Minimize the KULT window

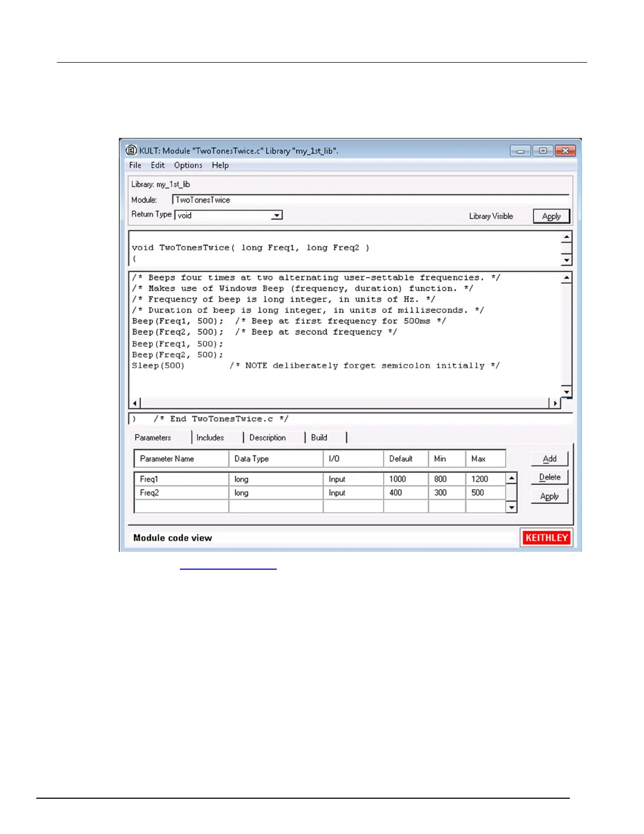[520, 151]
